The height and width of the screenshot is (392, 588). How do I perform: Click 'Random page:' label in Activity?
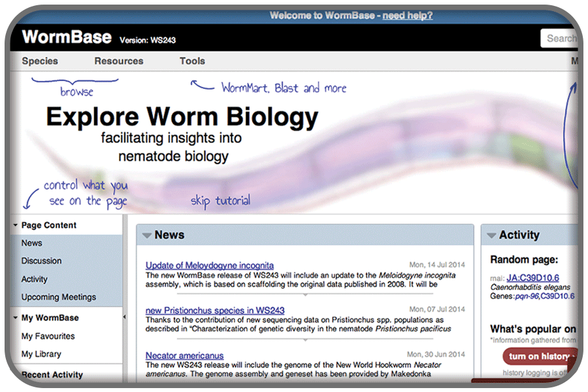[x=524, y=259]
